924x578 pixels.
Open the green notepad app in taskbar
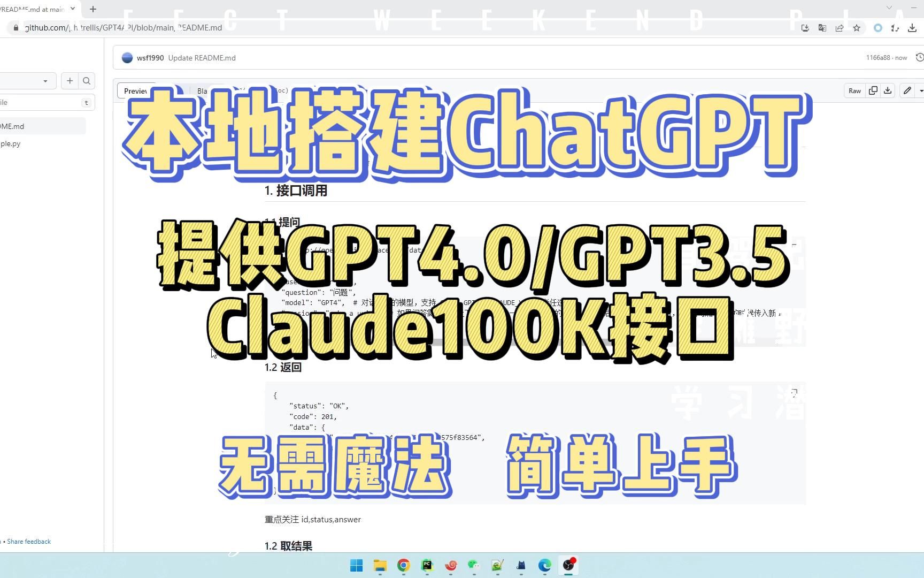[x=498, y=565]
